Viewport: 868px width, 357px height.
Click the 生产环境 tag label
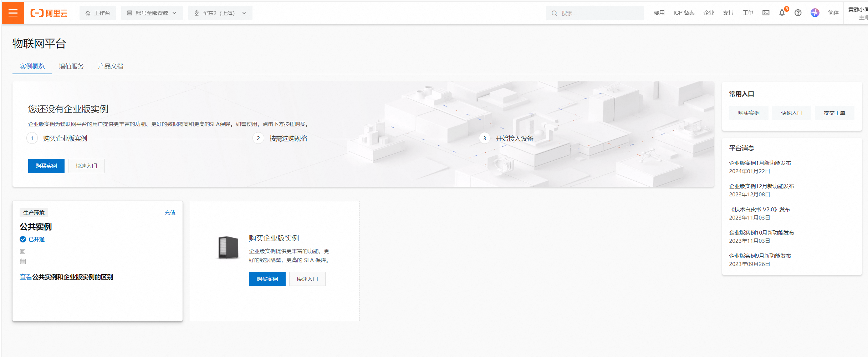[x=34, y=213]
